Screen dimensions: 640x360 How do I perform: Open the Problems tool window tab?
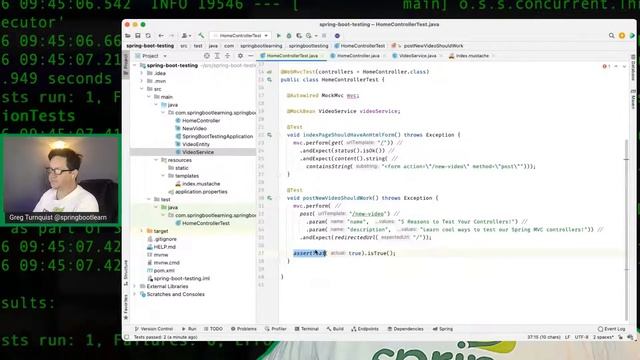point(244,329)
